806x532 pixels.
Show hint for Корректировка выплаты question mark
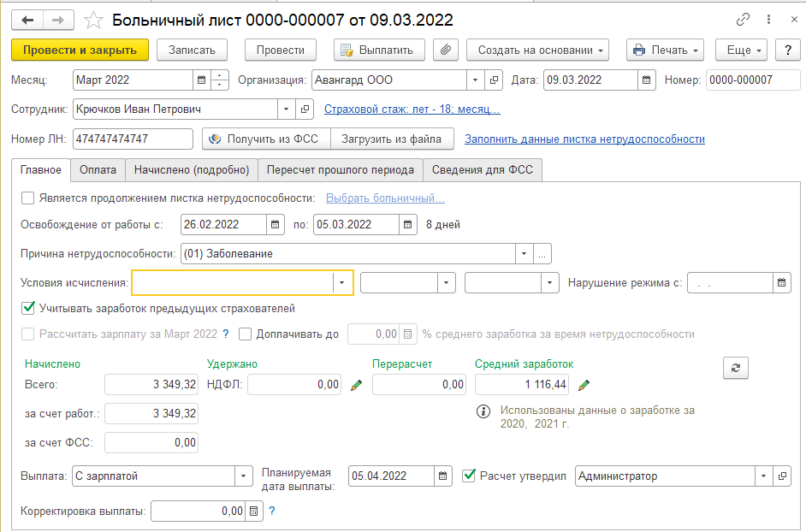click(x=272, y=511)
